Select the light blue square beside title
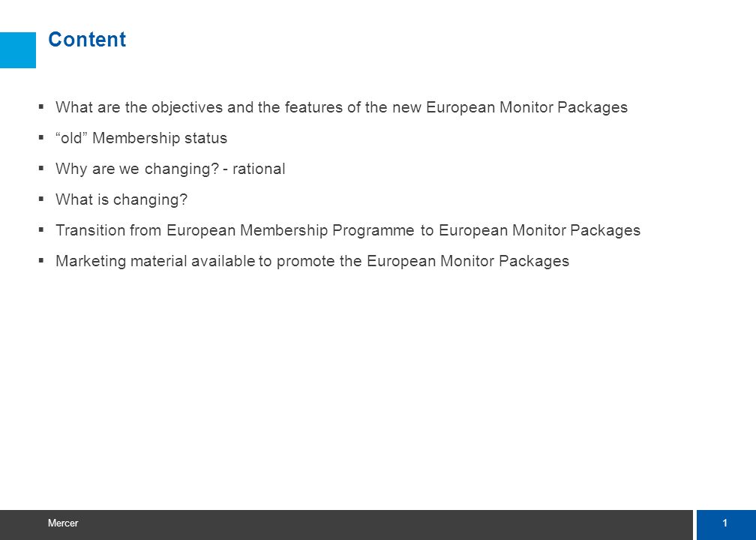Screen dimensions: 756x540 coord(18,50)
